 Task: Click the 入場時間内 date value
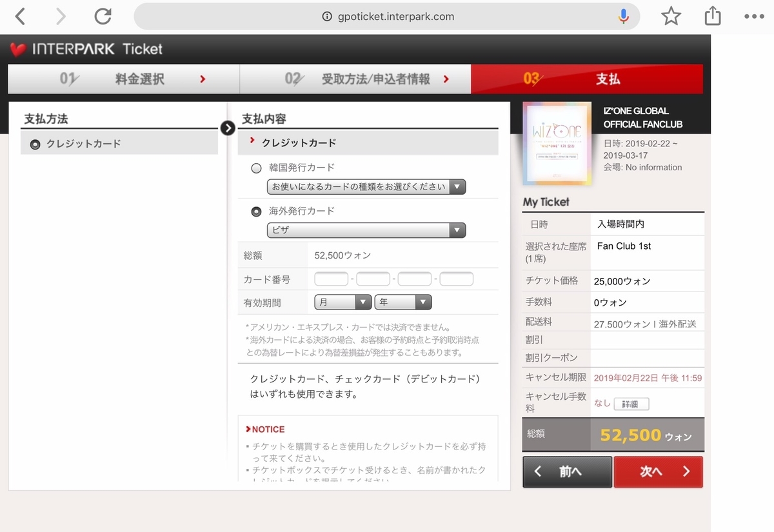click(620, 224)
